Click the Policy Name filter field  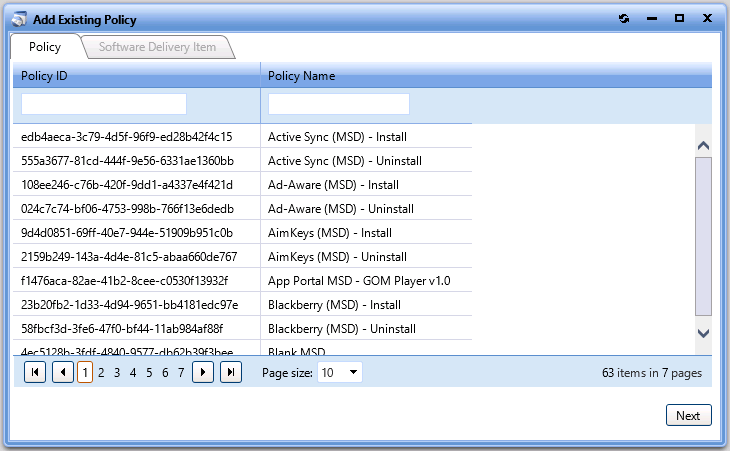(339, 104)
